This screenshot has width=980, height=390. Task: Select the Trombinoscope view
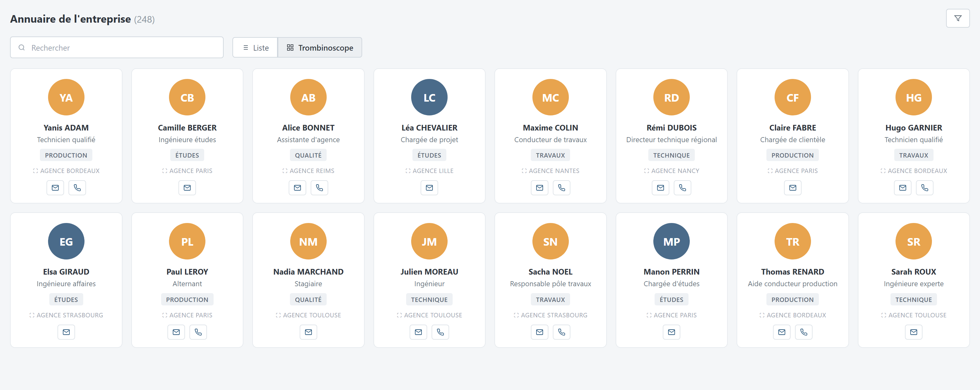(320, 47)
